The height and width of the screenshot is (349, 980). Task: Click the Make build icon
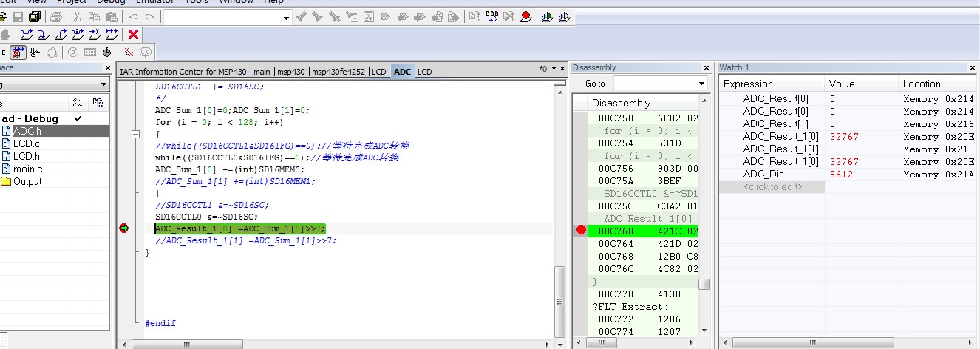pyautogui.click(x=491, y=16)
